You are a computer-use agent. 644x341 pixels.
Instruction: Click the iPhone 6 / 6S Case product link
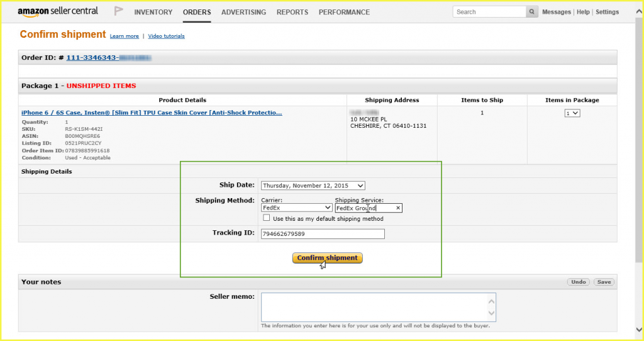click(152, 113)
